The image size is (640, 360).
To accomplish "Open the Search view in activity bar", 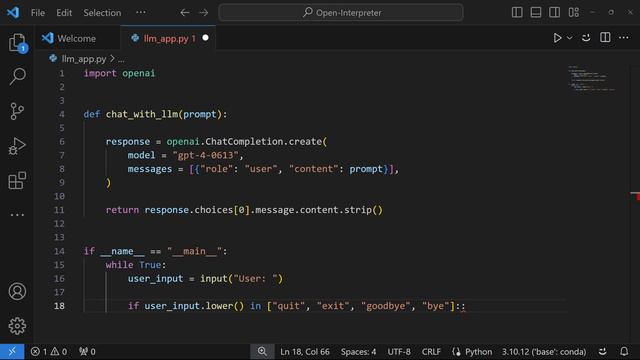I will [17, 76].
